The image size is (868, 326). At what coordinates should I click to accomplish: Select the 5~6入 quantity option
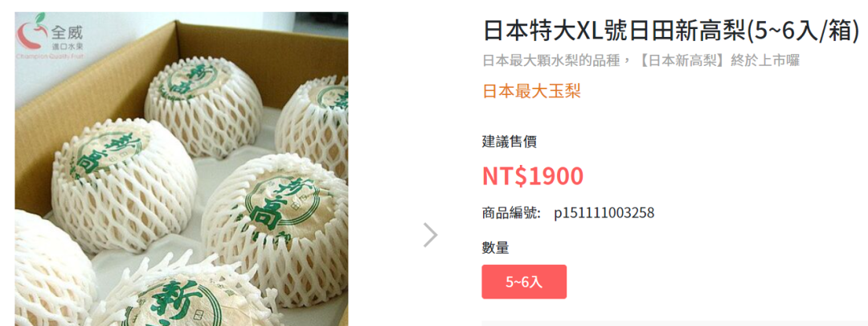[524, 282]
